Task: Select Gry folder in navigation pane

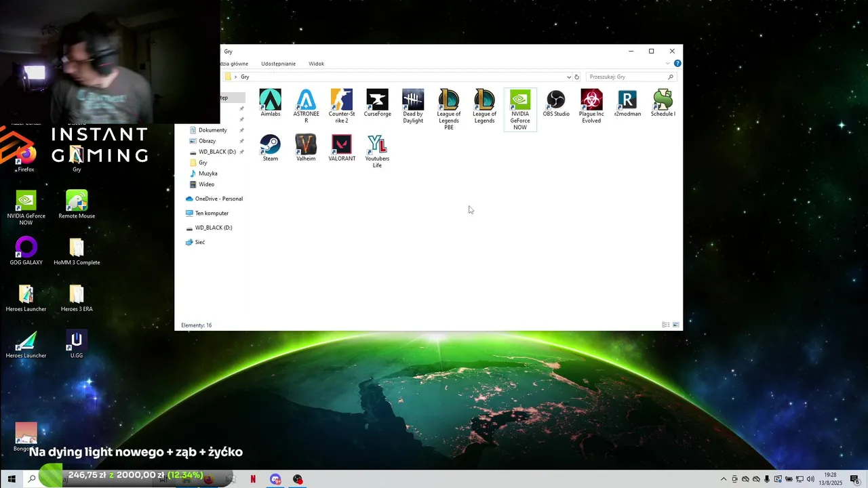Action: (x=202, y=163)
